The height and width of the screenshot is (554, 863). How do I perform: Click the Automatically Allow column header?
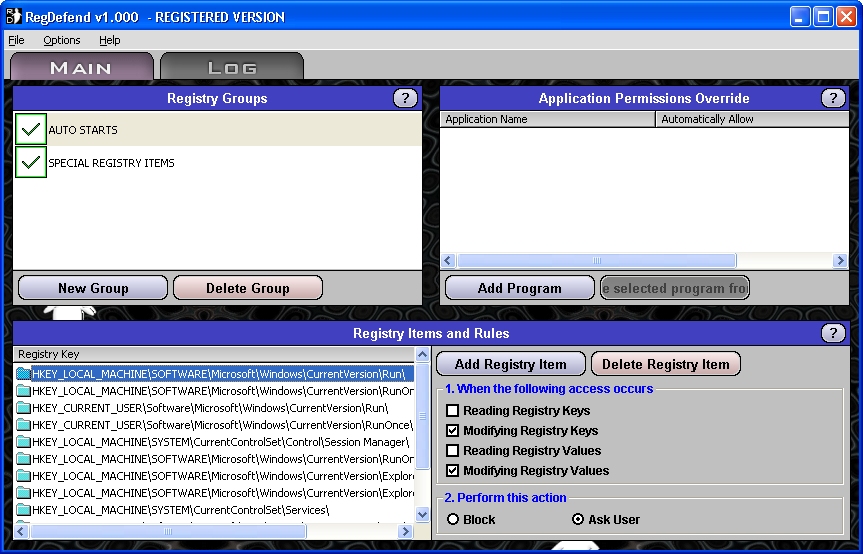[x=752, y=119]
